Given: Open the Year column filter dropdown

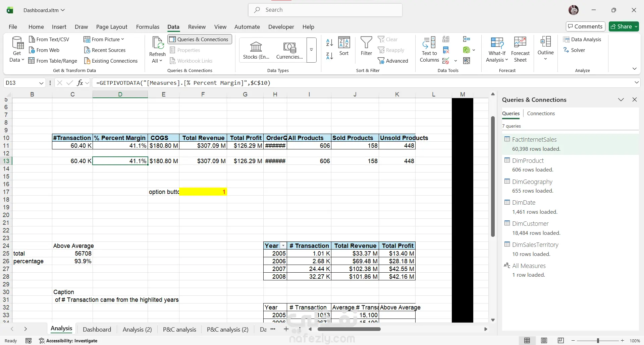Looking at the screenshot, I should 283,246.
